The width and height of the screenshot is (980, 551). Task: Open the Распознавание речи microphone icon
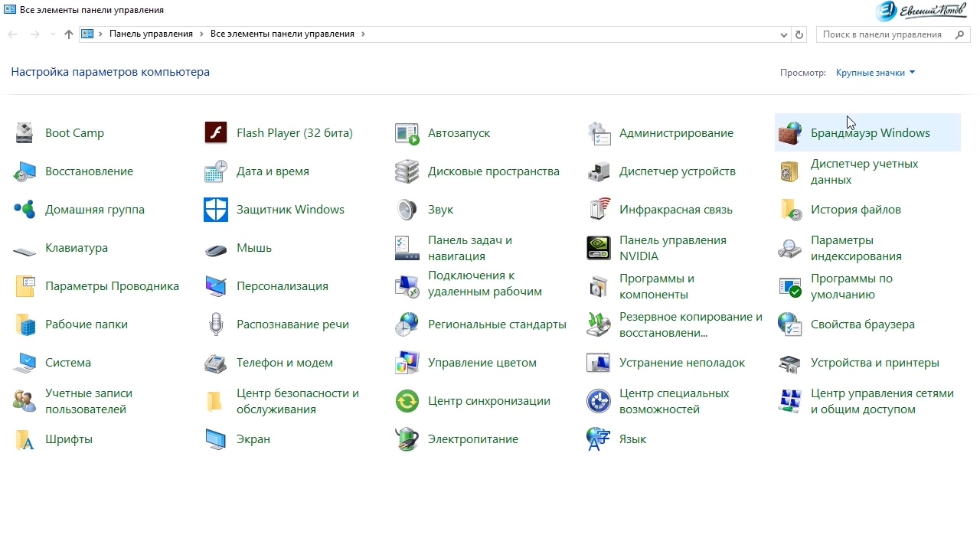pos(216,324)
